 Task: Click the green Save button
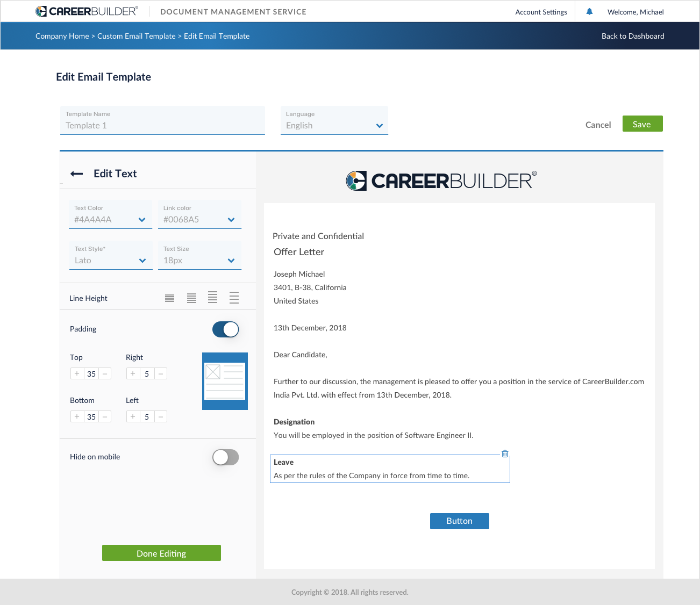coord(642,124)
